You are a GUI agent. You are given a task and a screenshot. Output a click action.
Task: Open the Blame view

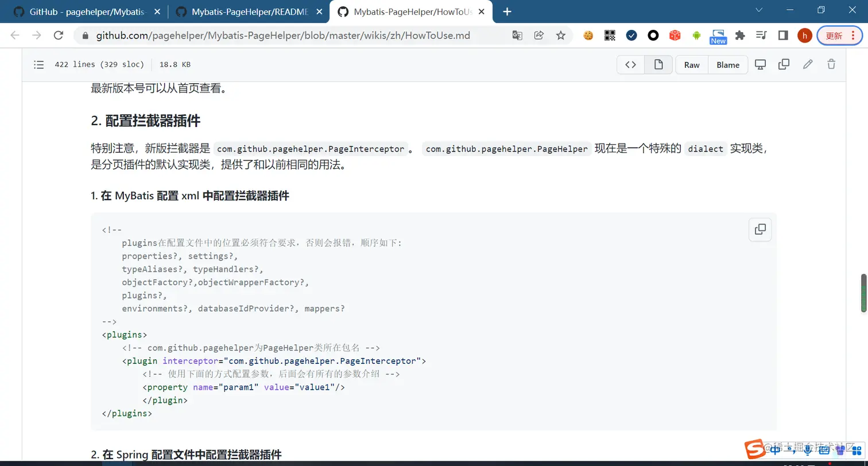[x=728, y=65]
